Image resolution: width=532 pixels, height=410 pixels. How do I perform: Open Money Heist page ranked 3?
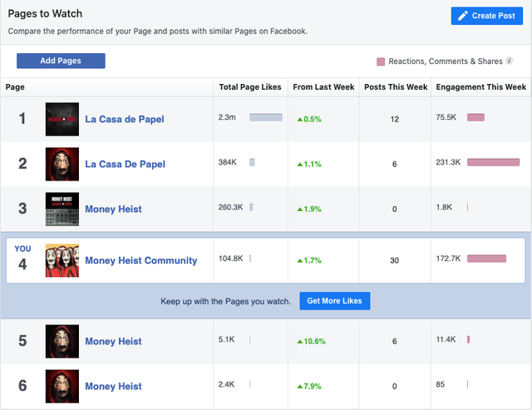(x=113, y=209)
